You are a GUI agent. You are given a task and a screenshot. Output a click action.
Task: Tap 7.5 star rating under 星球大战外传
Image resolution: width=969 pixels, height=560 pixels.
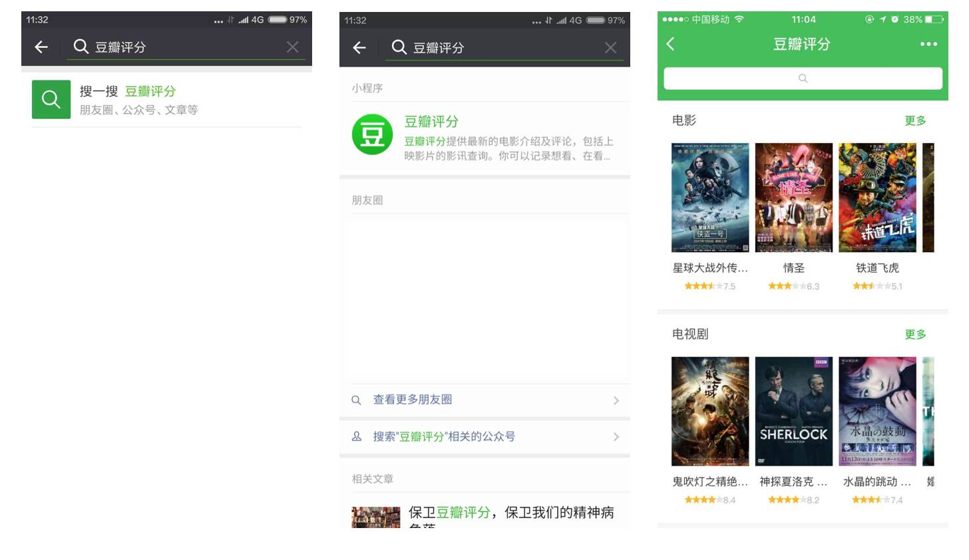pyautogui.click(x=710, y=287)
